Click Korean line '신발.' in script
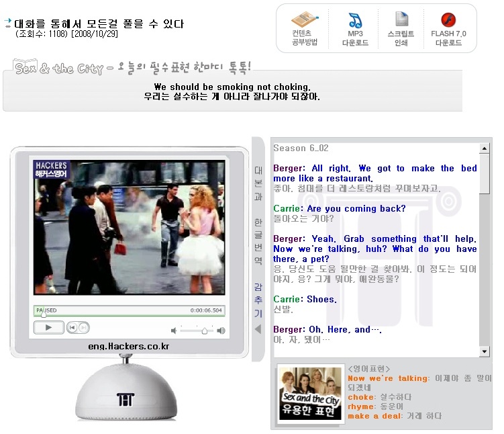The image size is (504, 434). (x=283, y=309)
